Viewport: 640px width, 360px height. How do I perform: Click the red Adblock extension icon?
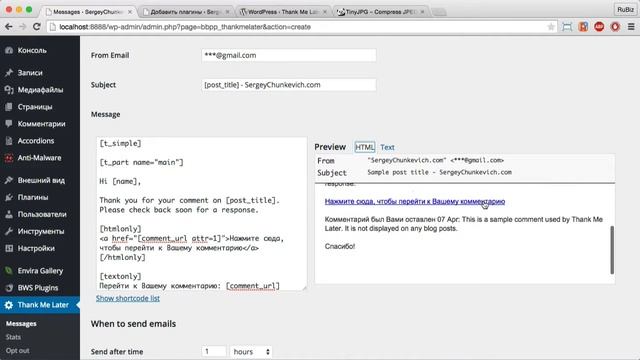point(599,27)
